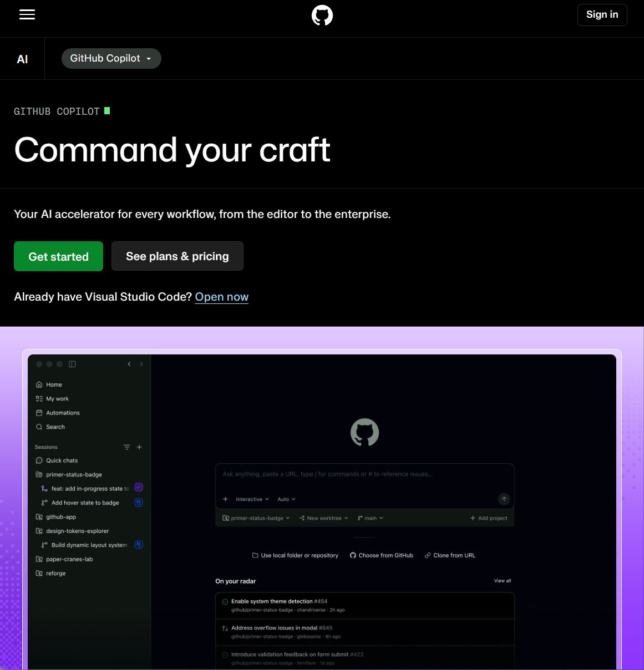Open 'Address overflow issues in modal'
Image resolution: width=644 pixels, height=670 pixels.
pyautogui.click(x=364, y=632)
